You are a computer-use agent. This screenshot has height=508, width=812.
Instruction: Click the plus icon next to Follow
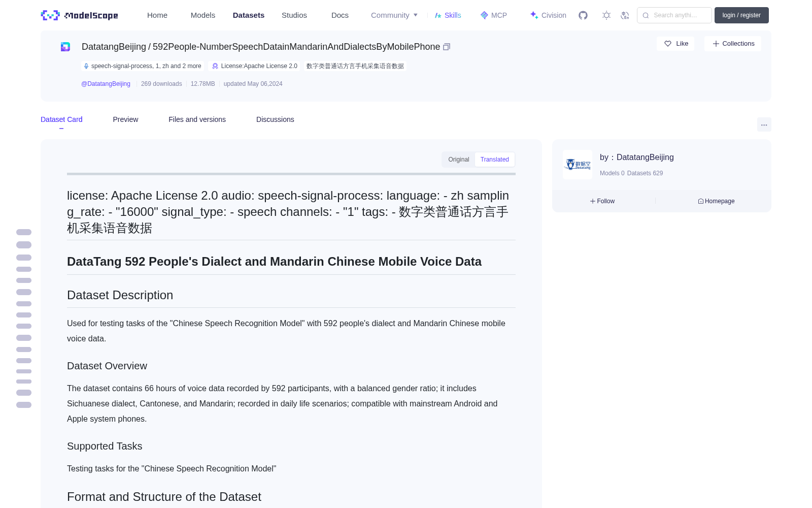point(593,201)
